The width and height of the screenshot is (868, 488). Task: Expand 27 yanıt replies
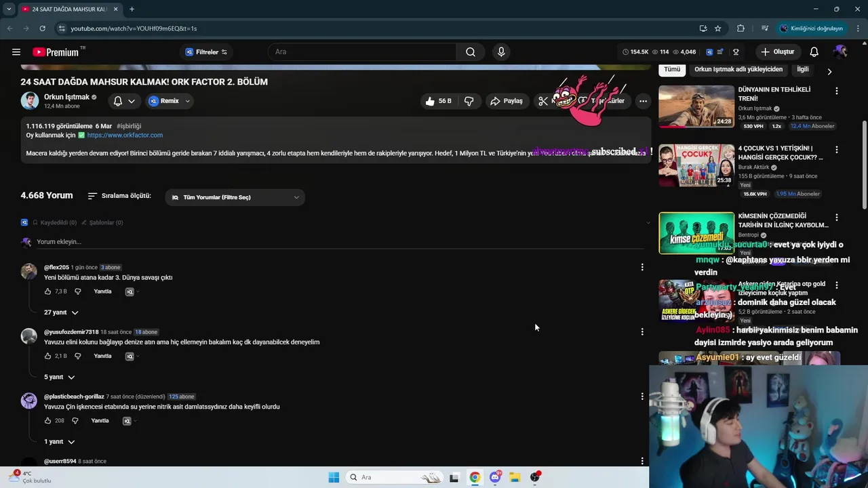pyautogui.click(x=61, y=312)
